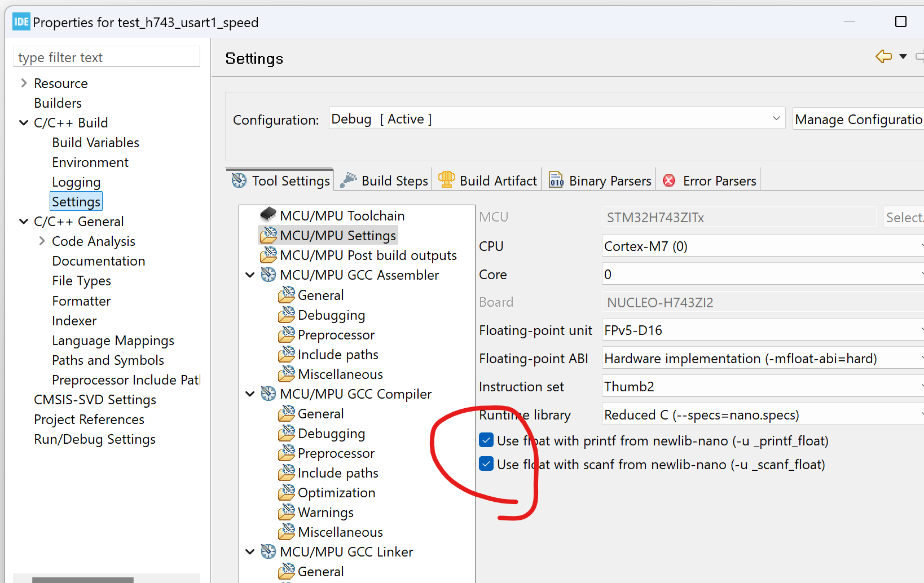The height and width of the screenshot is (583, 924).
Task: Click the back navigation arrow icon
Action: pos(883,56)
